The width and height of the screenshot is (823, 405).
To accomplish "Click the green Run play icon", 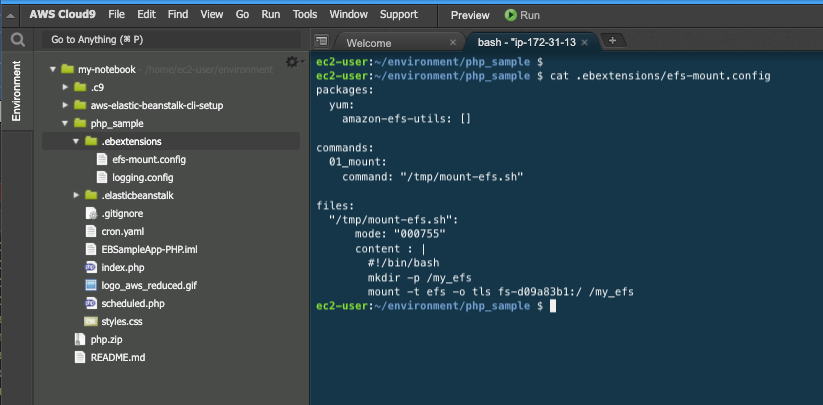I will (510, 15).
